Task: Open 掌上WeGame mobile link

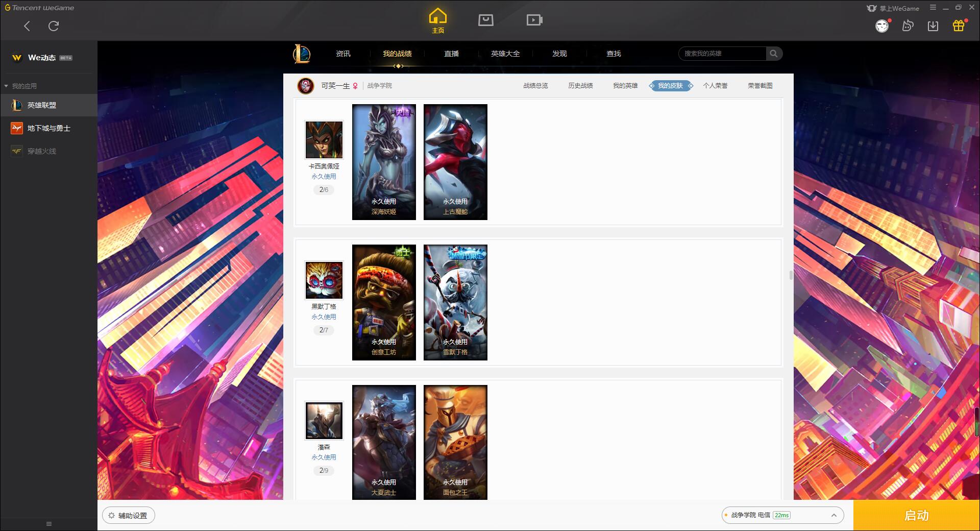Action: [x=893, y=8]
